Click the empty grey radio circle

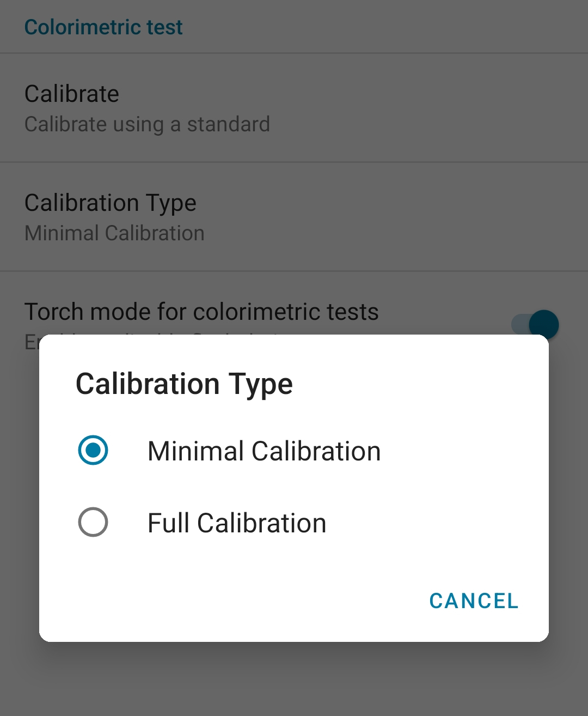[x=93, y=522]
